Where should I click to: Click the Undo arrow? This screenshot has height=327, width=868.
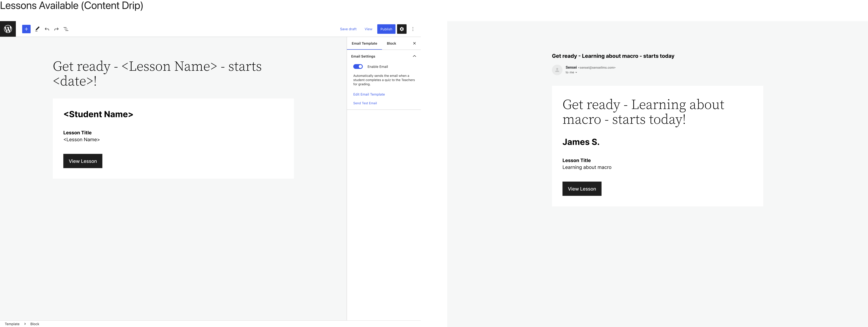47,29
